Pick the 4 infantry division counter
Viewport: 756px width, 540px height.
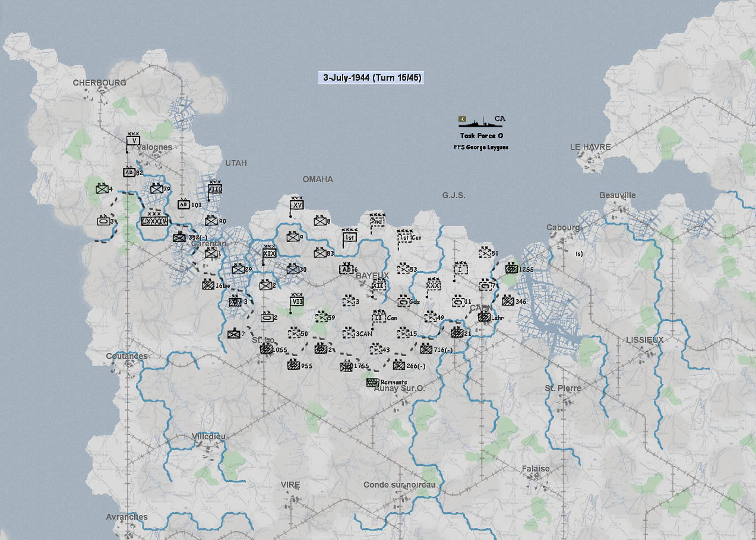(x=102, y=189)
